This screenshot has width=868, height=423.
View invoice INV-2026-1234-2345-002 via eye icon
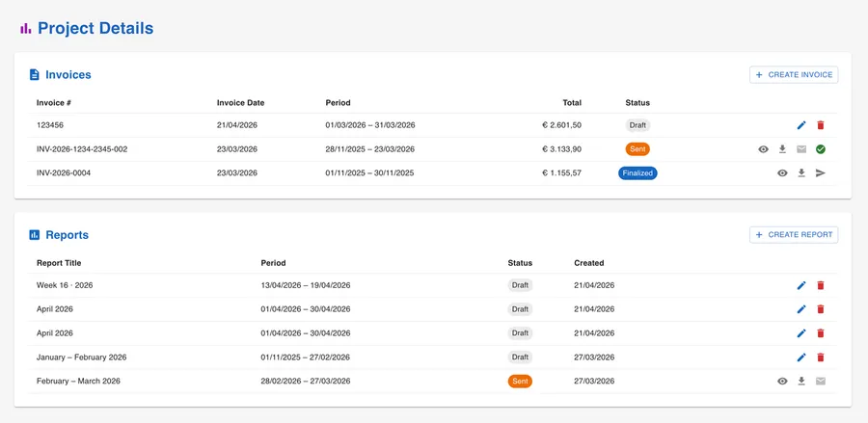(764, 149)
